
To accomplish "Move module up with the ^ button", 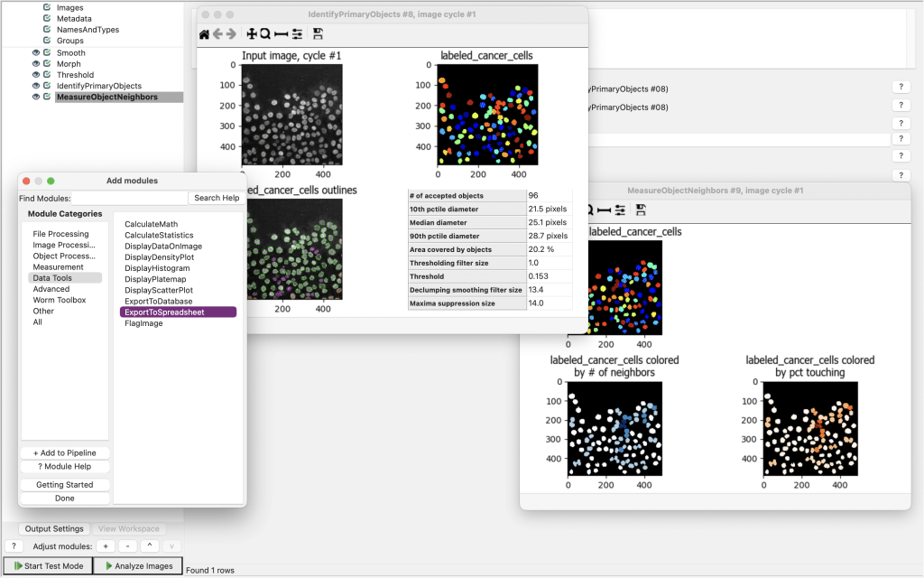I will 148,546.
